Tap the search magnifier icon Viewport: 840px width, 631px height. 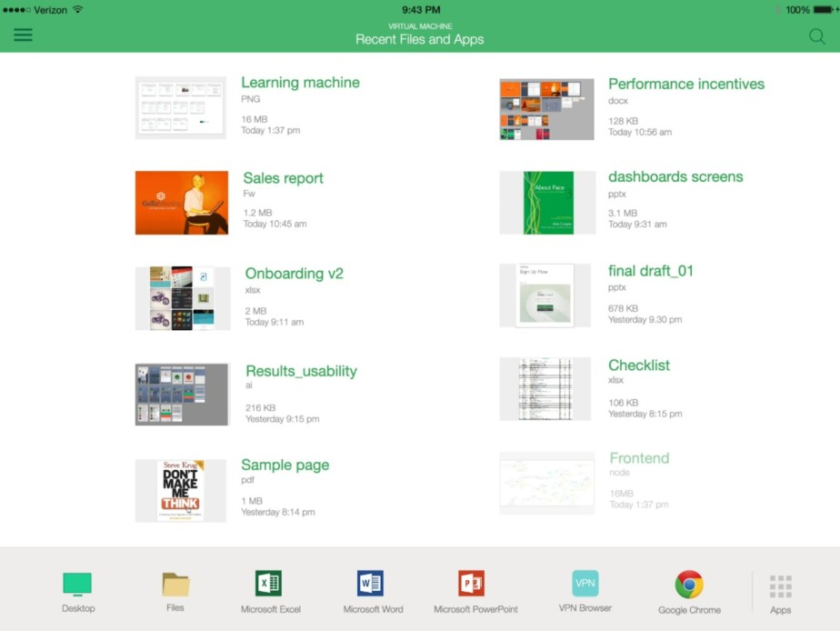point(816,36)
